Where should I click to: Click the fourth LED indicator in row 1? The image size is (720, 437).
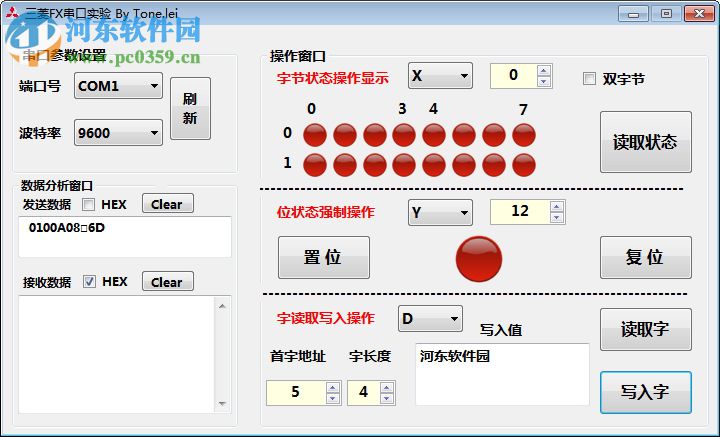404,165
